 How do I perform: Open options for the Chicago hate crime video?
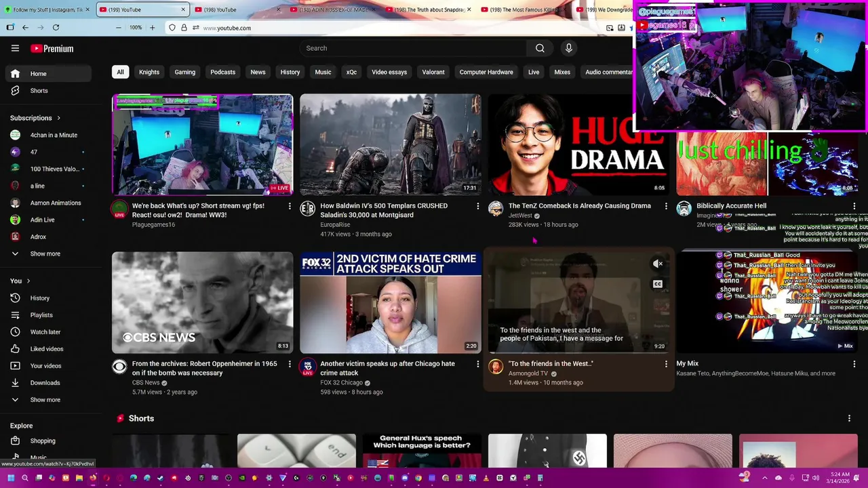[477, 364]
